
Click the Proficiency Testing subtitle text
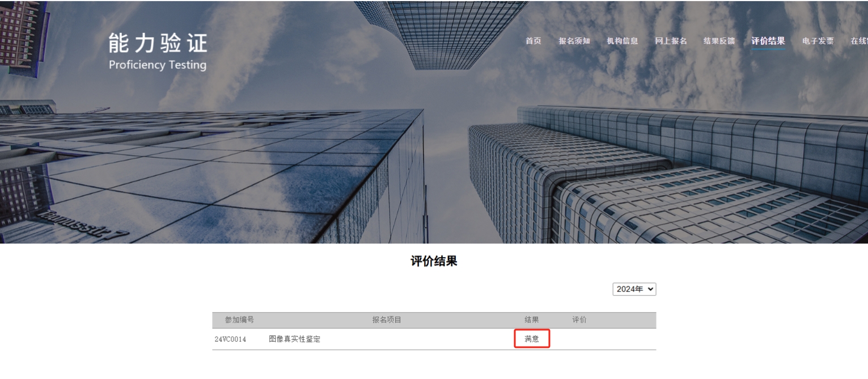[x=158, y=65]
